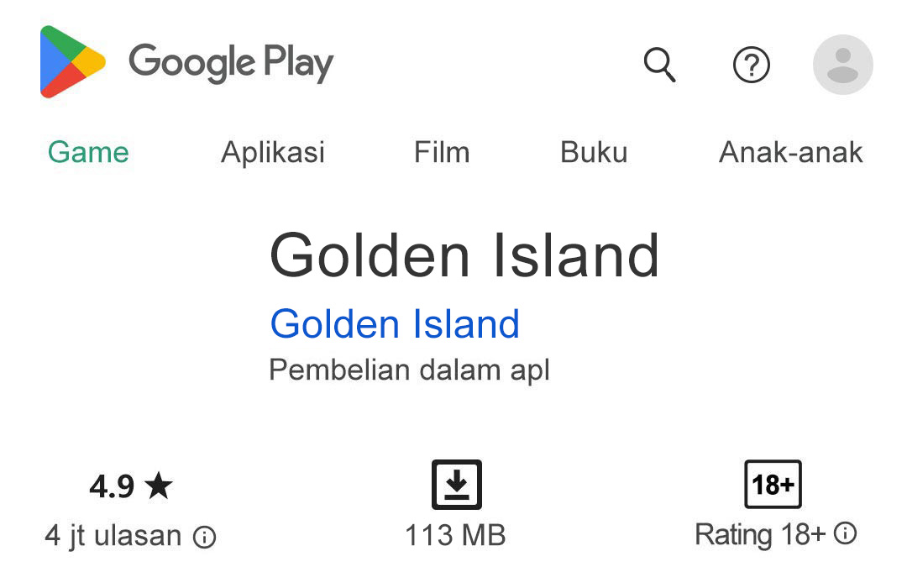The image size is (907, 588).
Task: Select the Buku category
Action: (x=594, y=152)
